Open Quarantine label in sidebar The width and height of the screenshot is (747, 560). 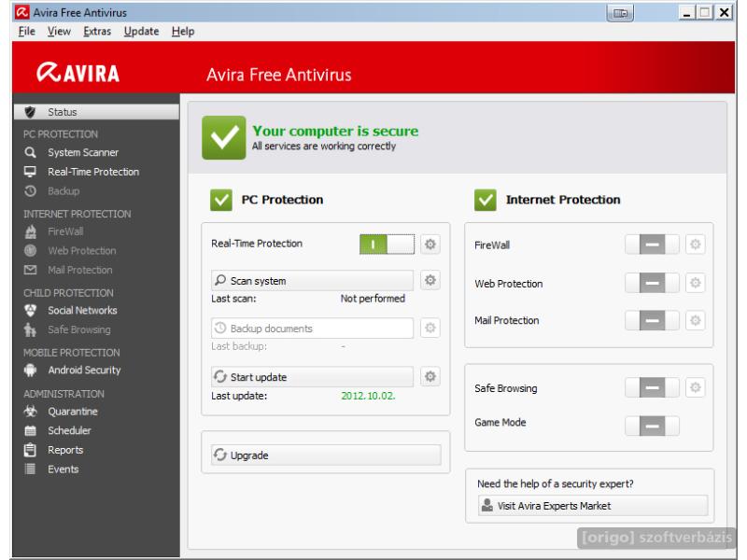tap(73, 411)
